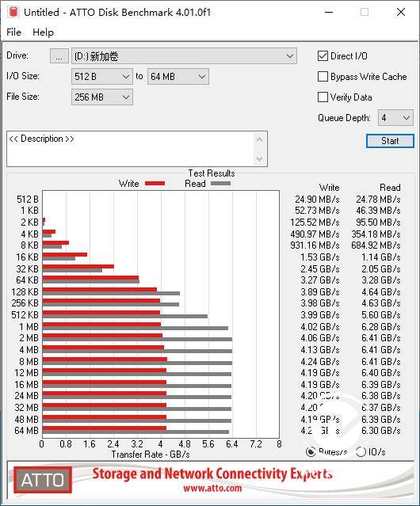Open the 512 B I/O size dropdown

tap(102, 77)
